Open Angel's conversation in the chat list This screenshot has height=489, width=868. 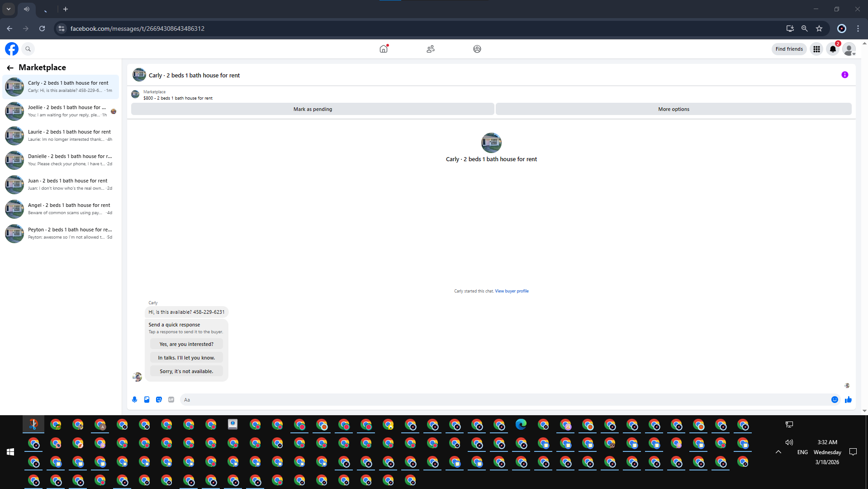click(x=61, y=209)
